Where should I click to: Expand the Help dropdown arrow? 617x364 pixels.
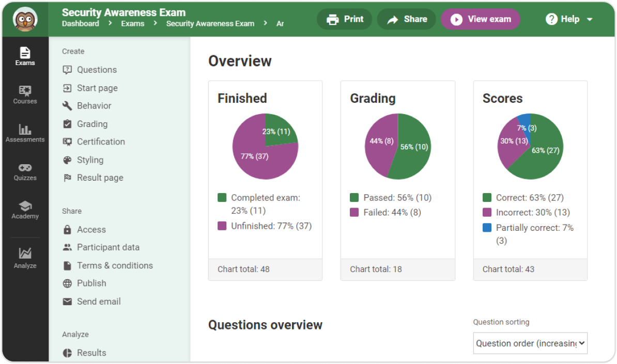pyautogui.click(x=590, y=19)
